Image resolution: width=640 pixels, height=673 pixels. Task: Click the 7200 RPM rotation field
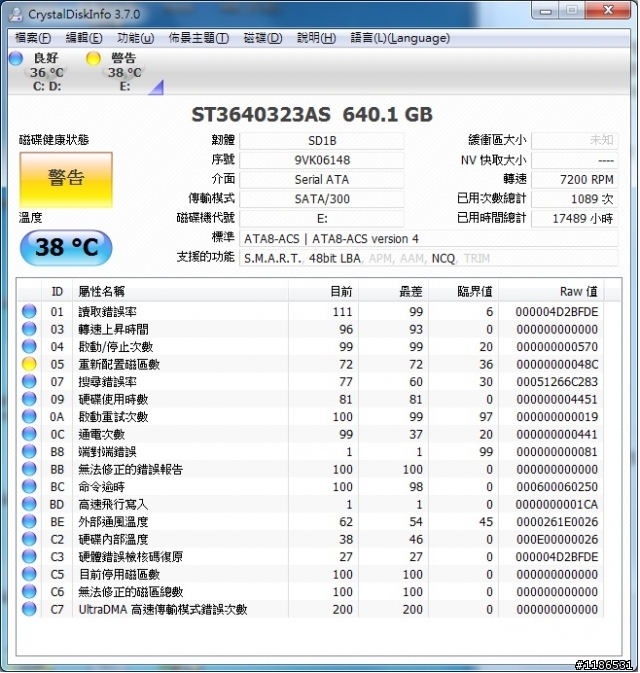[x=575, y=179]
